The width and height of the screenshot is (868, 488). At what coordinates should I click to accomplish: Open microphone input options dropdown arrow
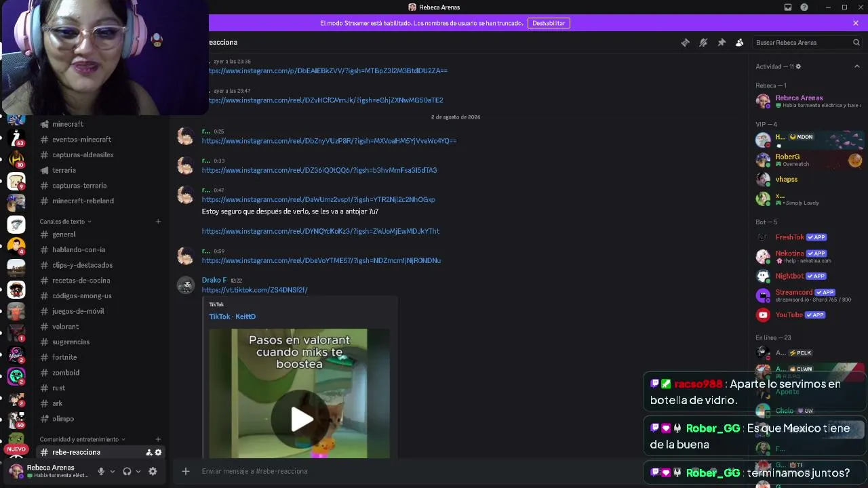click(113, 471)
